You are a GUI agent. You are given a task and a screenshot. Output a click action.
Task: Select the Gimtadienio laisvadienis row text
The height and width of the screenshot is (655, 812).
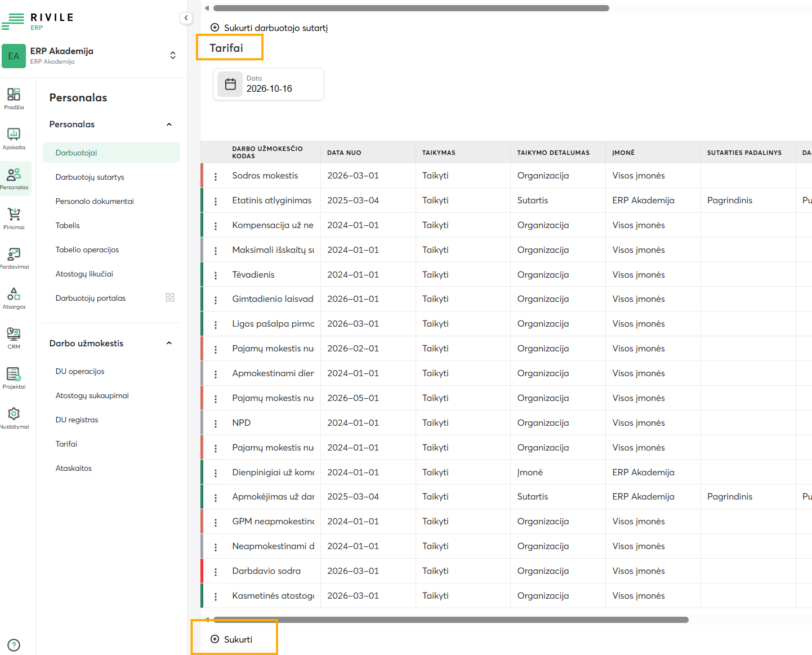[x=273, y=299]
